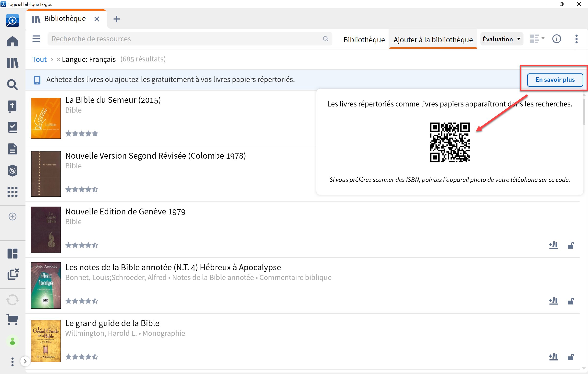
Task: Click the Bonnet, Louis;Schroeder, Alfred author text
Action: click(x=116, y=278)
